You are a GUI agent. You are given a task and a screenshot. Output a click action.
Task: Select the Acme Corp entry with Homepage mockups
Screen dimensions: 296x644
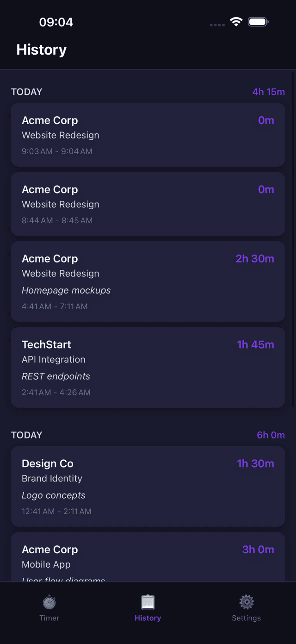(x=148, y=281)
